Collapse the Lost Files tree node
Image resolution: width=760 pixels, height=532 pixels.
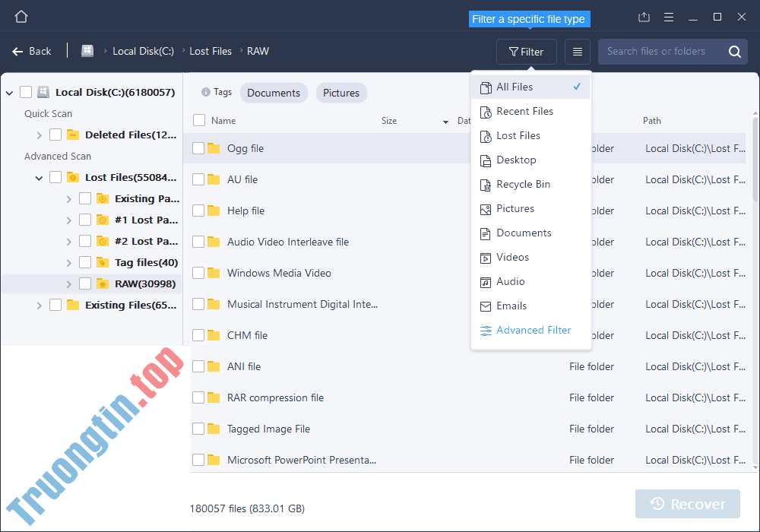click(x=39, y=177)
